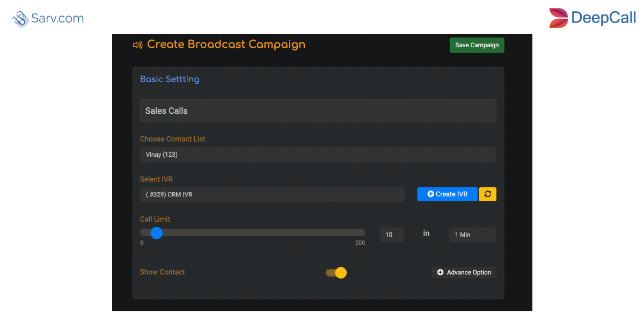
Task: Click the Create Broadcast Campaign title
Action: [x=227, y=45]
